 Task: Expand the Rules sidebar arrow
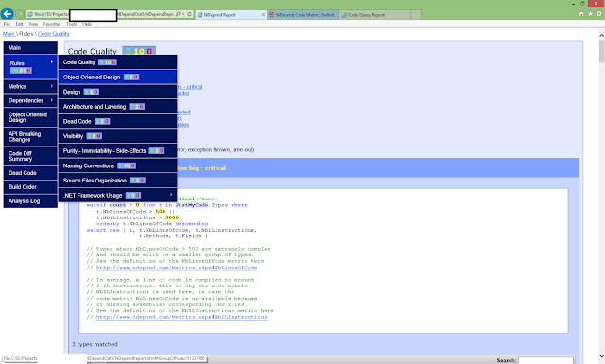click(52, 61)
